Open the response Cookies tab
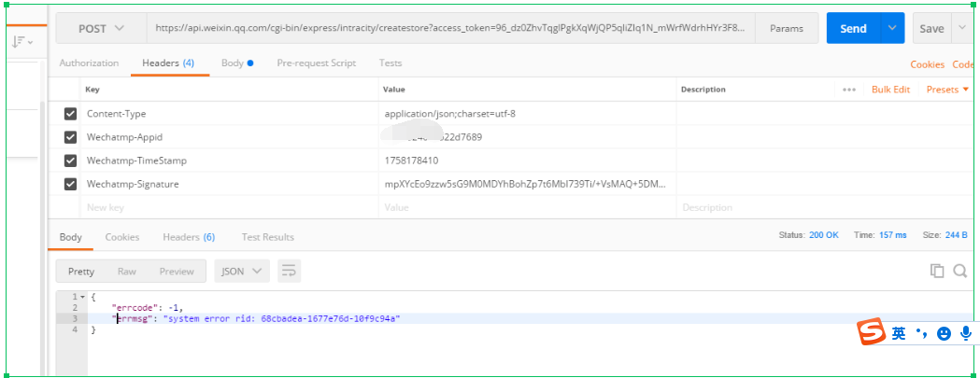Image resolution: width=980 pixels, height=378 pixels. (x=121, y=237)
